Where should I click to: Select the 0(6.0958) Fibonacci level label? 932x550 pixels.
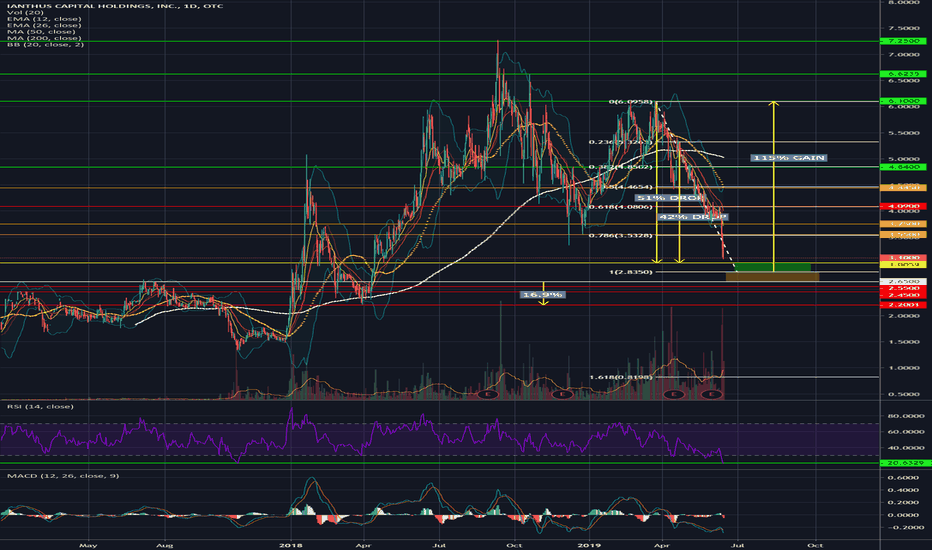631,102
